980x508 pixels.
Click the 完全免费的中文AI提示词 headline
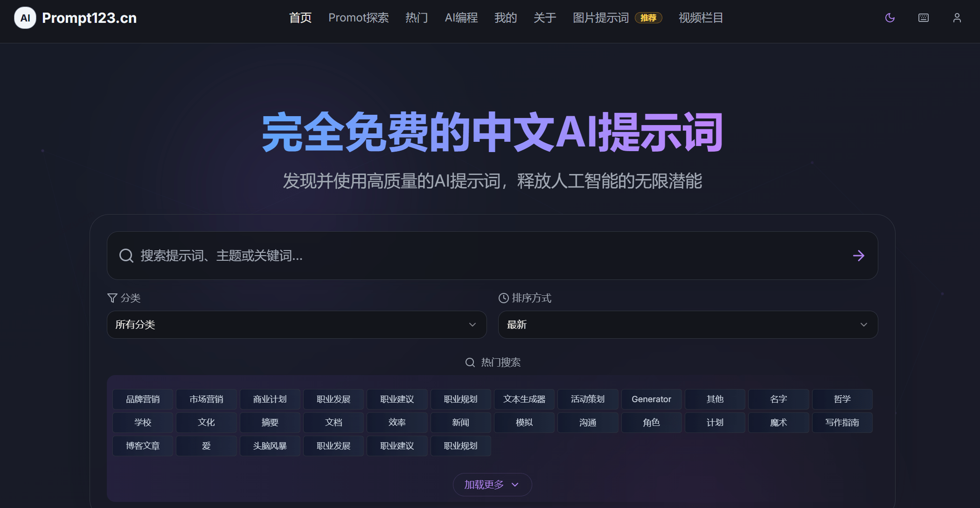coord(492,132)
